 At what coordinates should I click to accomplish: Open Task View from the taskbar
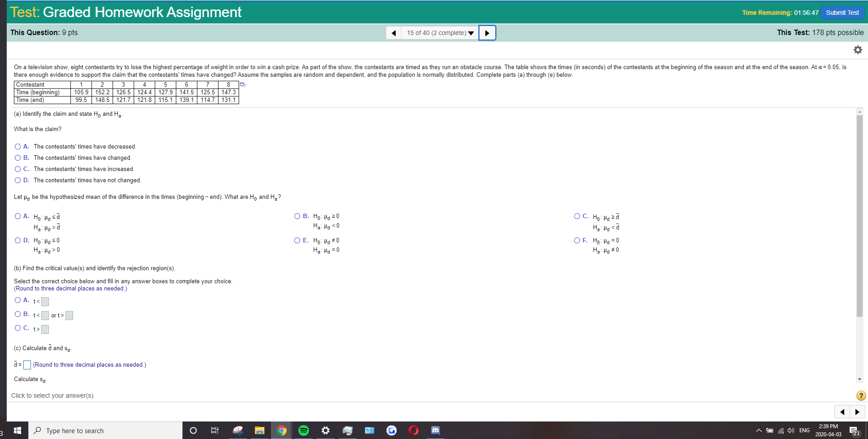(x=214, y=430)
